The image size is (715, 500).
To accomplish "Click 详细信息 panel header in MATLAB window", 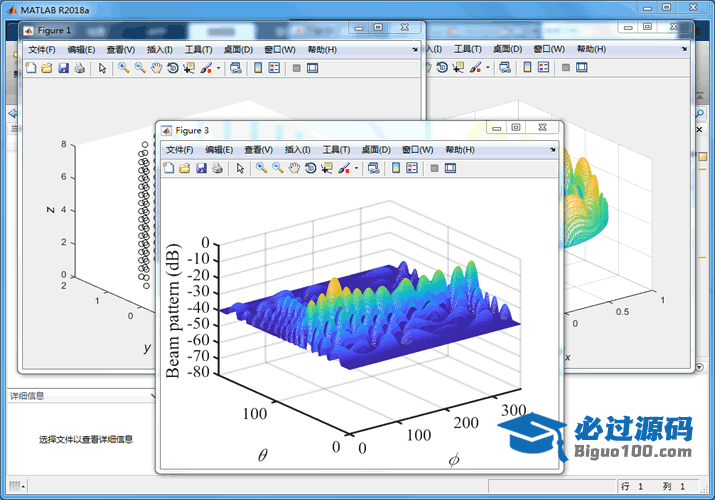I will [81, 396].
